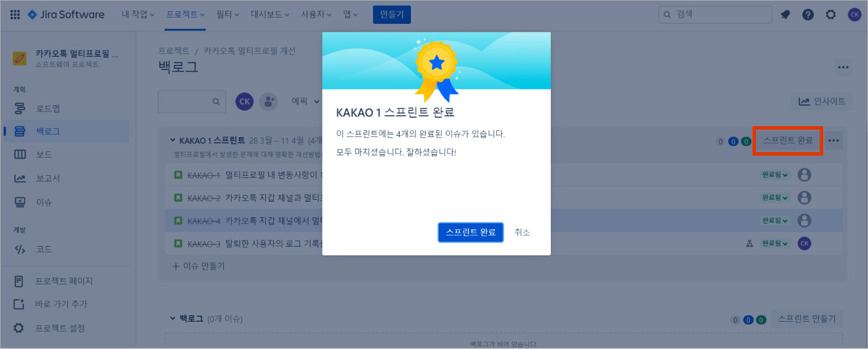
Task: Open the 필터 menu
Action: tap(227, 15)
